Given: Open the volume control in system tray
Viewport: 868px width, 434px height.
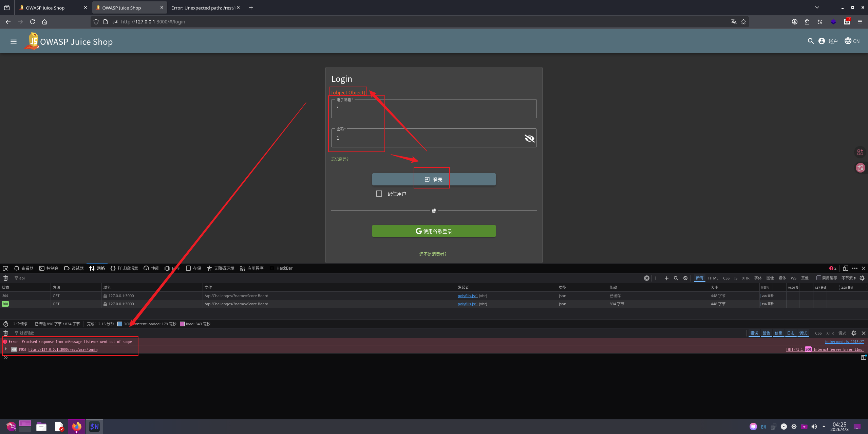Looking at the screenshot, I should point(814,427).
